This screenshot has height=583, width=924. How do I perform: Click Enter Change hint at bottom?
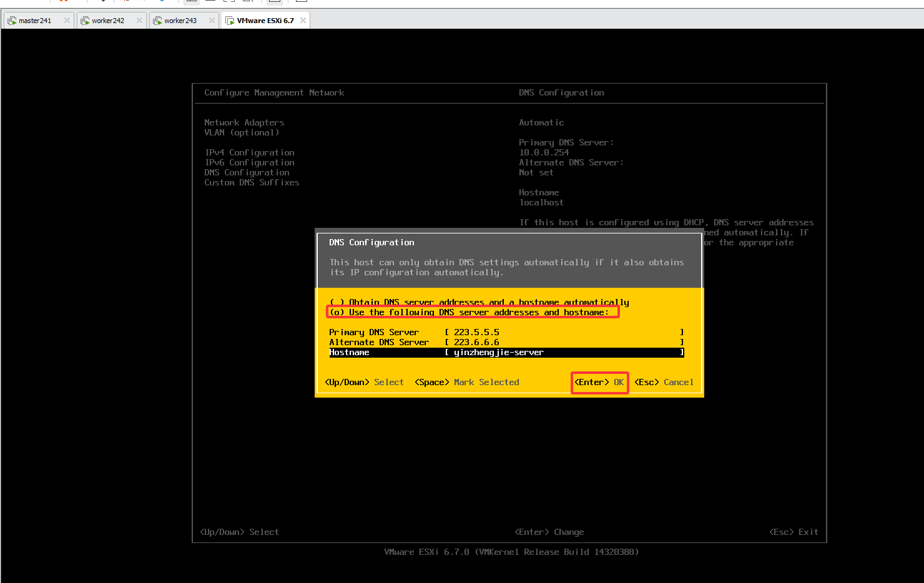[x=549, y=532]
